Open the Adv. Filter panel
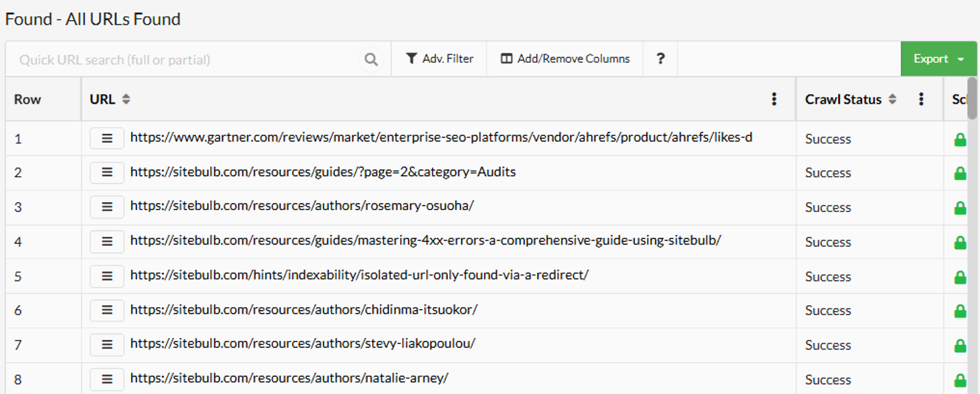Image resolution: width=980 pixels, height=394 pixels. [439, 59]
